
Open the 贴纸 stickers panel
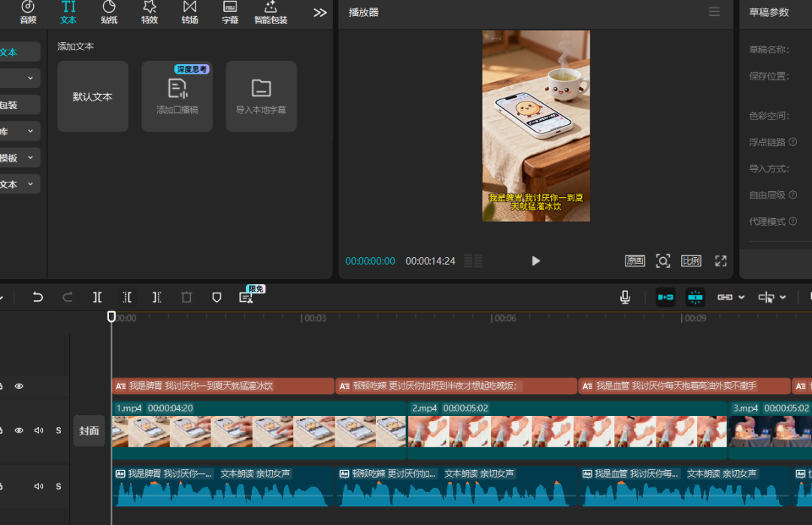point(109,12)
